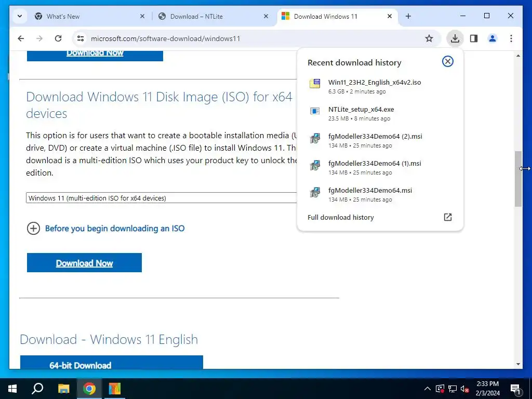
Task: Click the fgModeller334Demo64.msi installer icon
Action: (x=315, y=192)
